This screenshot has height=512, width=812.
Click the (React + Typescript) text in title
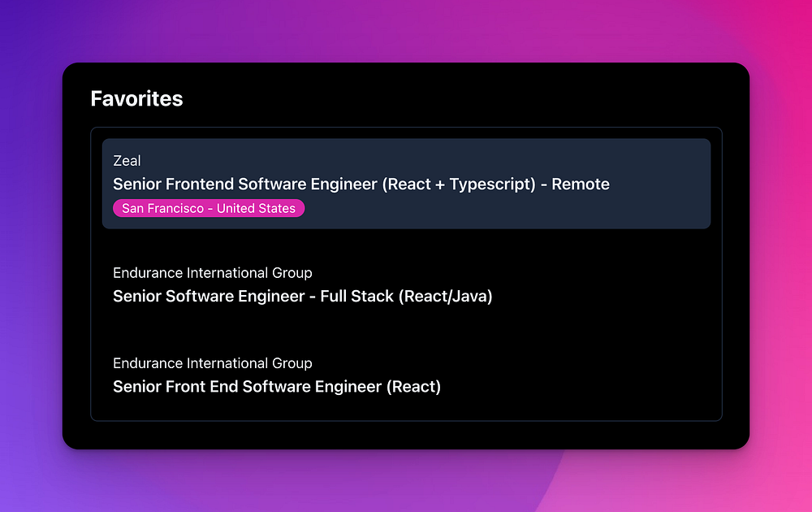click(x=459, y=184)
